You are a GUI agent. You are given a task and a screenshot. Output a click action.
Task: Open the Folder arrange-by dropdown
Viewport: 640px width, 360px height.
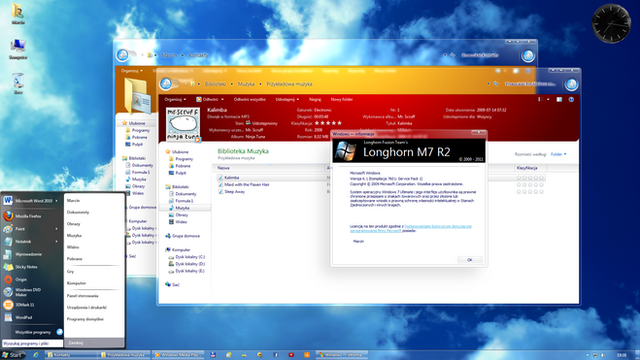(558, 154)
